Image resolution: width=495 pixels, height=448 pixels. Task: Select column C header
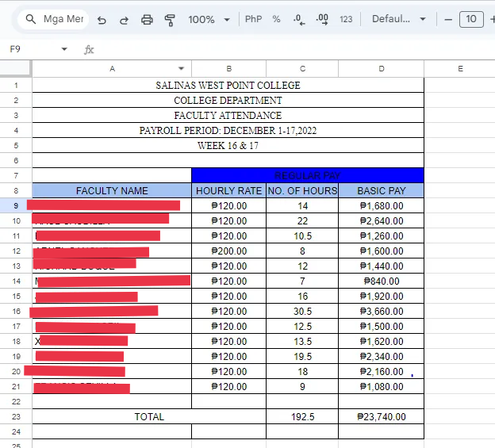click(302, 68)
